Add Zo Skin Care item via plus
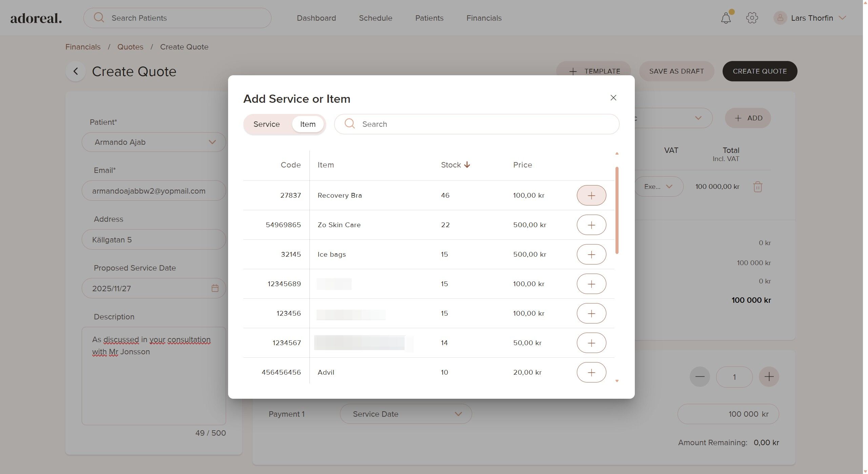Viewport: 868px width, 474px height. (591, 225)
